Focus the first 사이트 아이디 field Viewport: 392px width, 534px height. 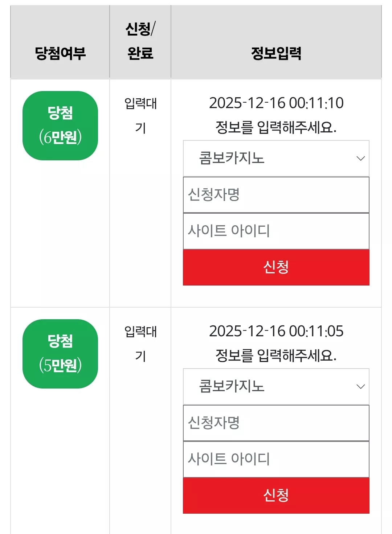click(x=276, y=231)
